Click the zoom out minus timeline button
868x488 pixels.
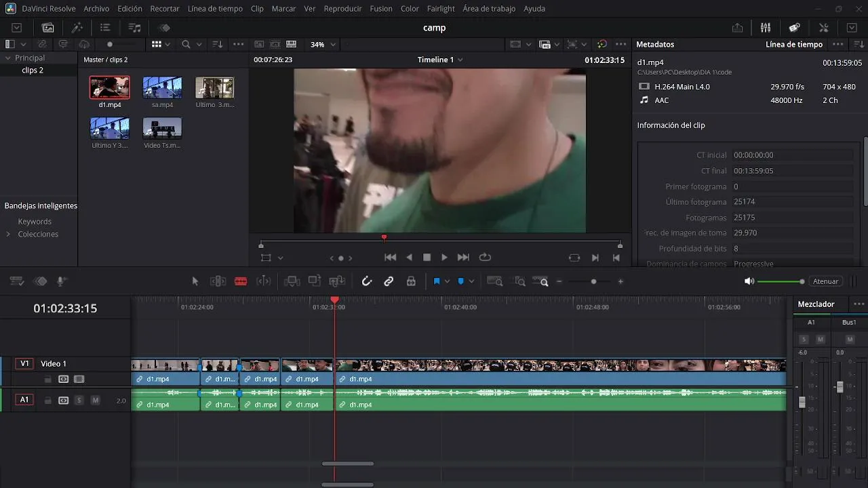coord(559,281)
